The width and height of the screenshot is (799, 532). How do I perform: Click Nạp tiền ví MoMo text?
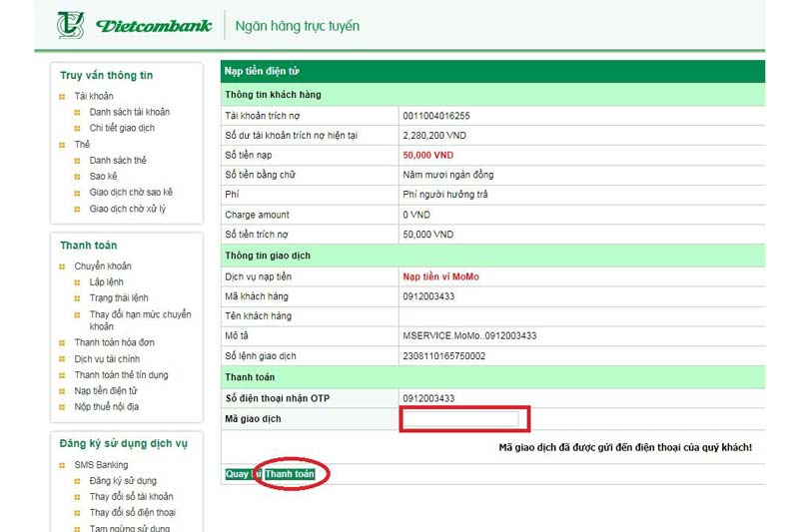pyautogui.click(x=440, y=276)
